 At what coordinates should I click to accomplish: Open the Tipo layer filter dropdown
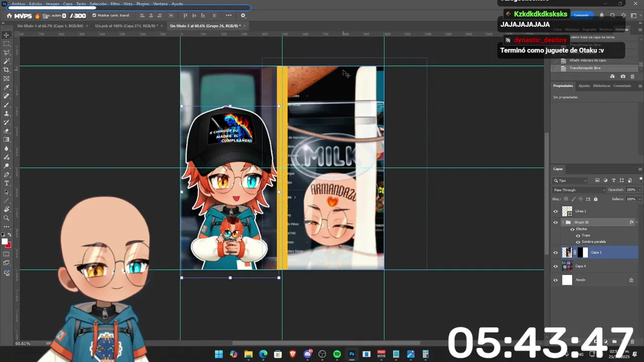(570, 180)
